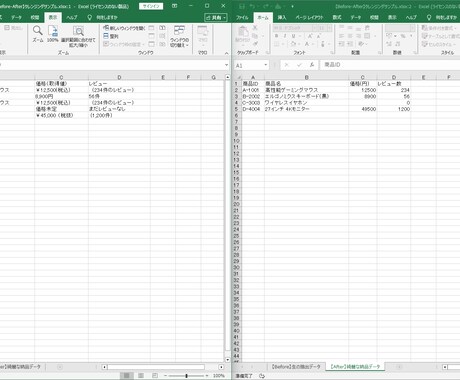
Task: Expand the formula bar in left window
Action: [227, 65]
